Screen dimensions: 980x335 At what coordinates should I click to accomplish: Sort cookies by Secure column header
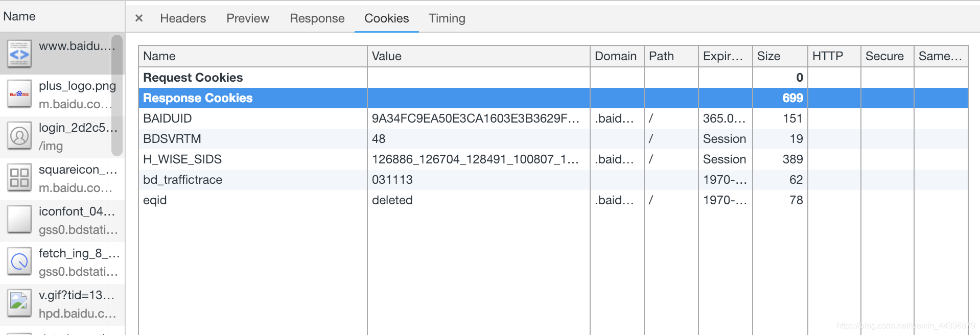[888, 56]
